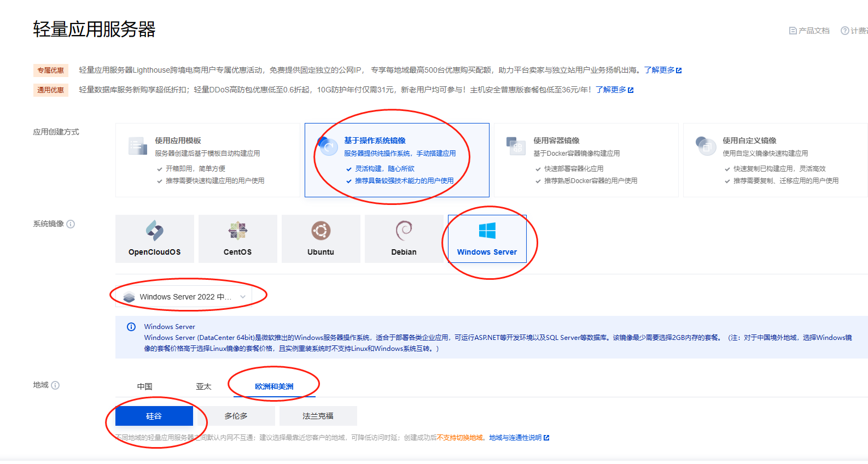Select the 使用应用模板 creation option

207,160
